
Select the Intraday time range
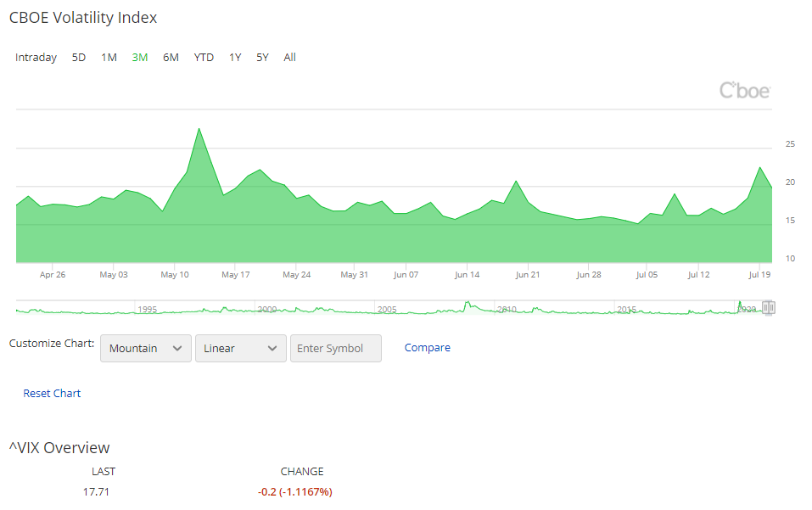pyautogui.click(x=36, y=58)
